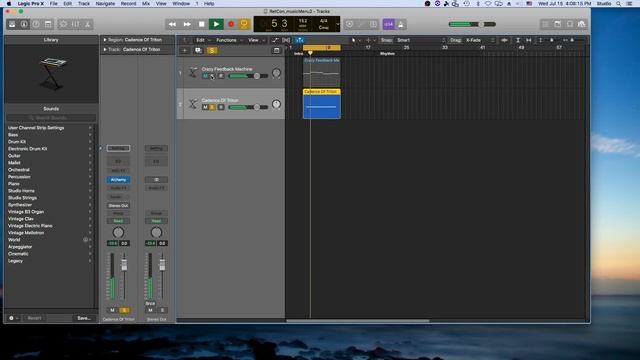Click the Duplicate Track button
The width and height of the screenshot is (640, 360).
pos(198,51)
